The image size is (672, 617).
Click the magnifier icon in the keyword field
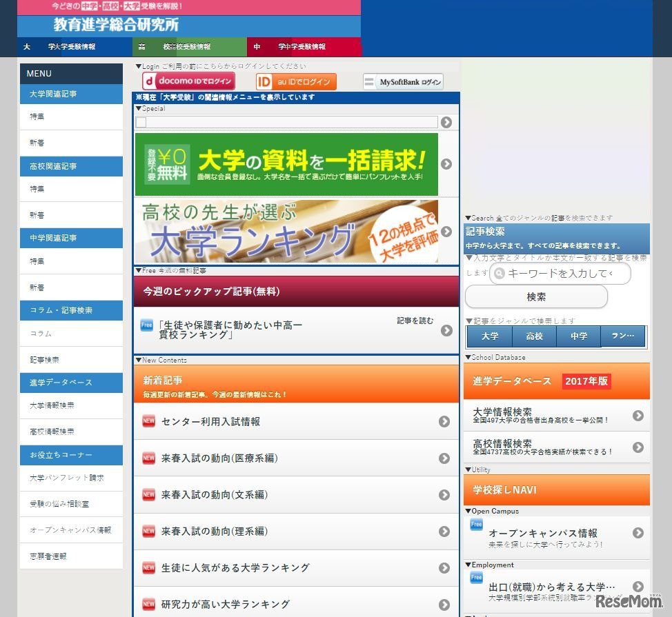(x=498, y=274)
